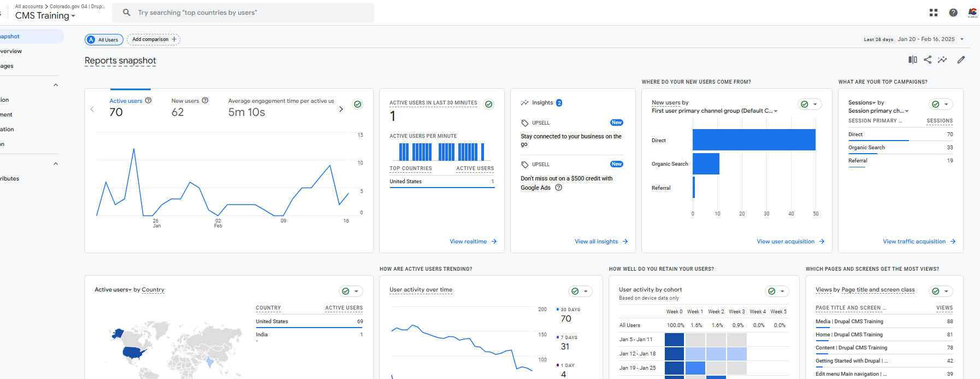Image resolution: width=980 pixels, height=379 pixels.
Task: Open the View user acquisition link
Action: (x=790, y=242)
